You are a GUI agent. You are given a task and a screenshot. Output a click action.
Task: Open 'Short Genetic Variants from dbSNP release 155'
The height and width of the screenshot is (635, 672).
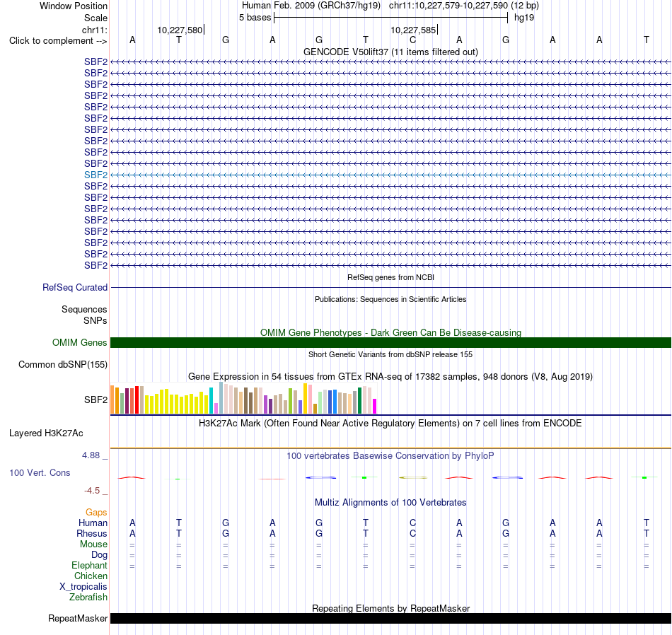tap(390, 354)
